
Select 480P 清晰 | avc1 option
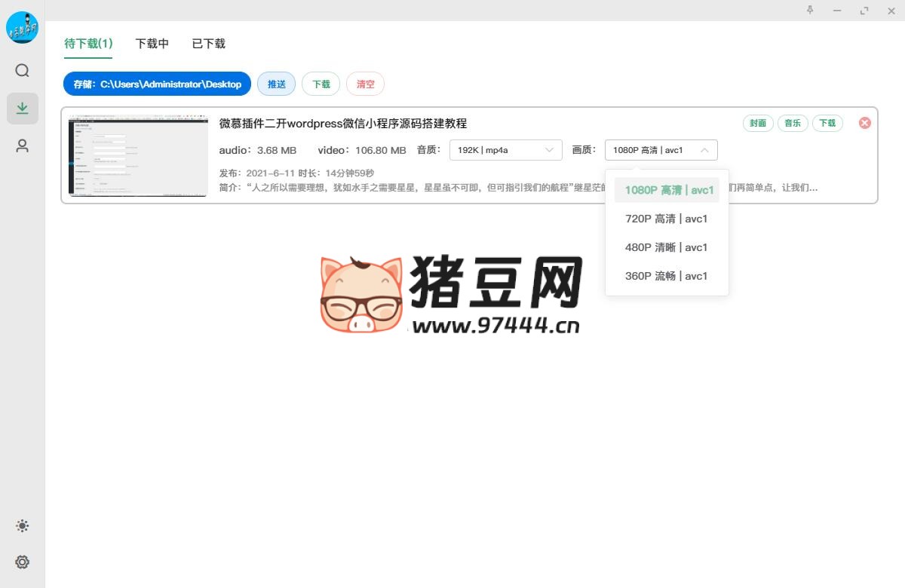[x=667, y=247]
